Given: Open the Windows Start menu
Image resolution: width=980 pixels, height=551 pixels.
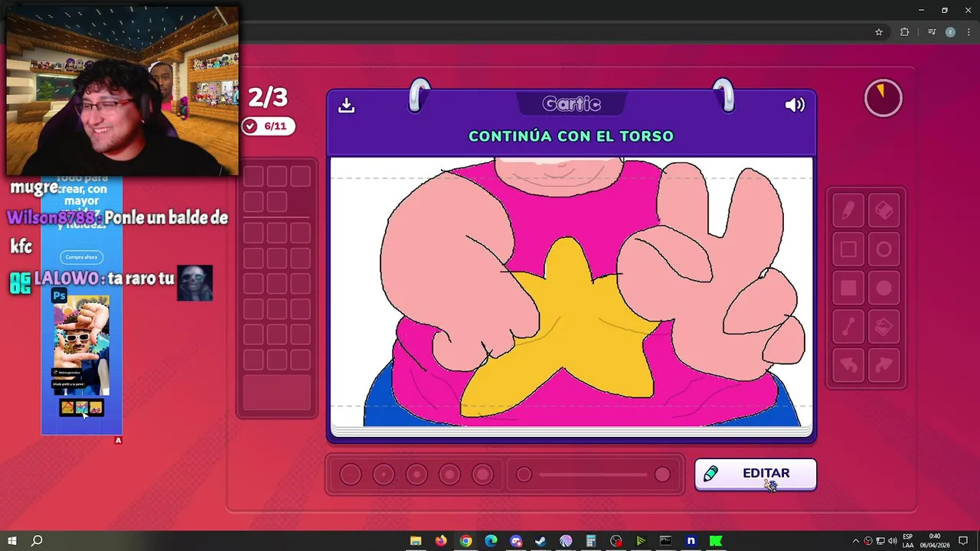Looking at the screenshot, I should pos(12,541).
